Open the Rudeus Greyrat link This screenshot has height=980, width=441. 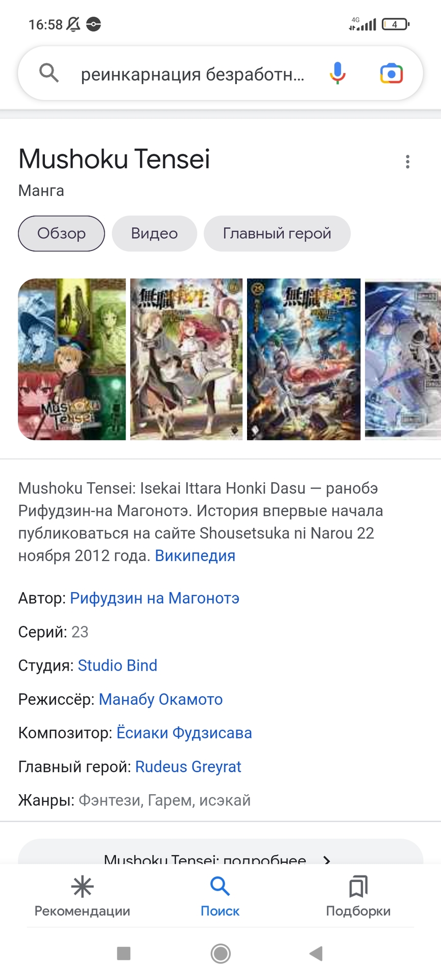(188, 767)
